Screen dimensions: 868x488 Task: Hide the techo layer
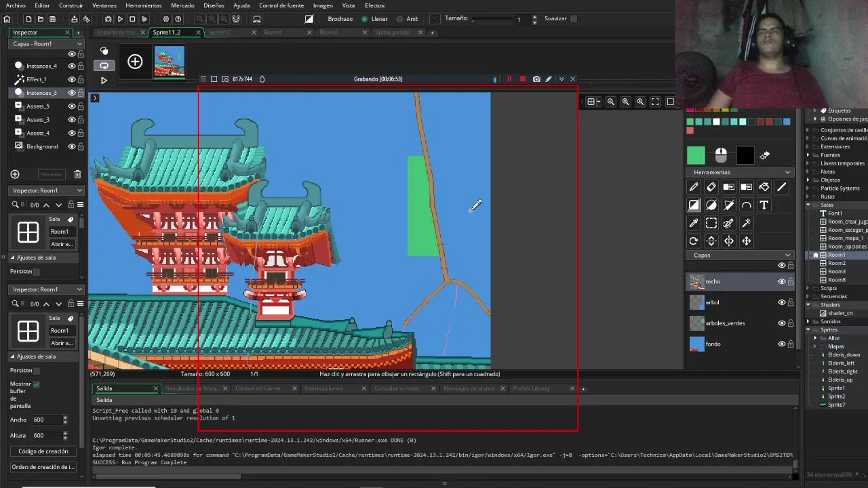(781, 281)
